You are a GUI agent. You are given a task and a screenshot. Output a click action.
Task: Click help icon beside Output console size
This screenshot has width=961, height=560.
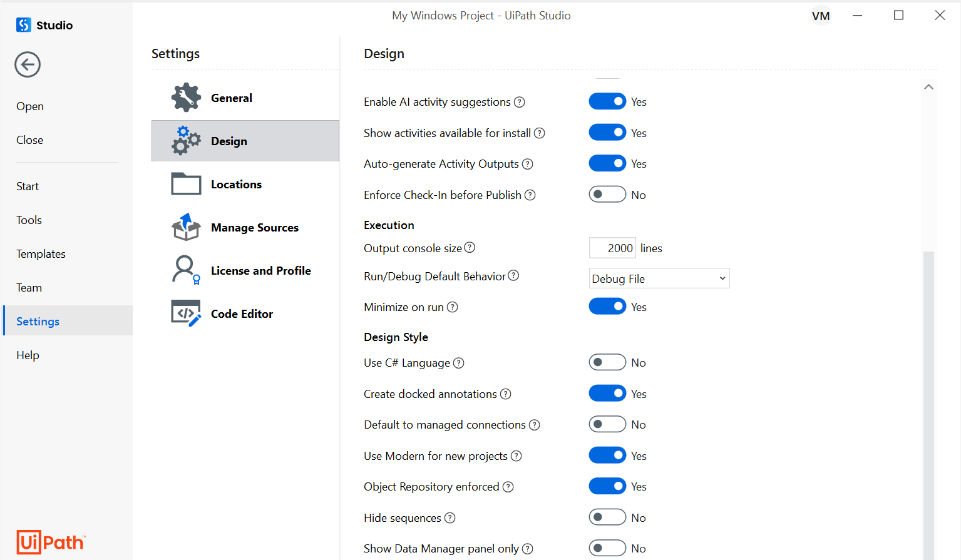point(470,248)
